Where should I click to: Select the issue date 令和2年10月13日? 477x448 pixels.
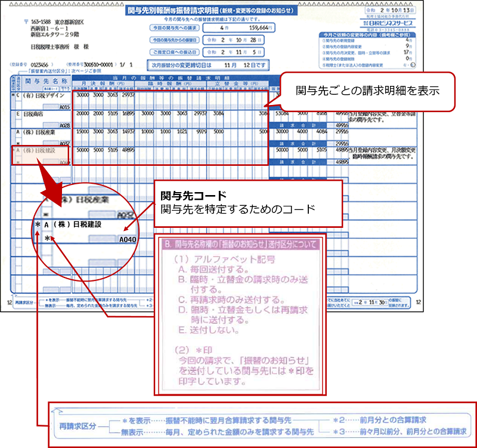pyautogui.click(x=390, y=10)
